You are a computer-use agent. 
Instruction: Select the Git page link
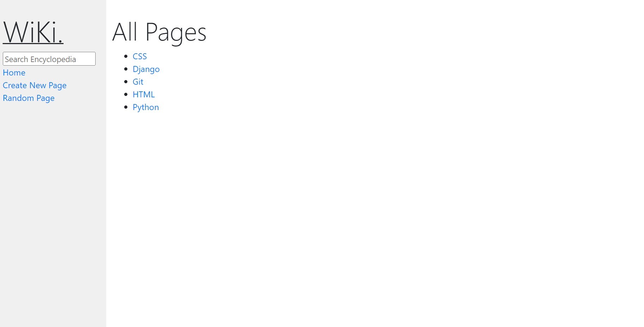[x=138, y=82]
